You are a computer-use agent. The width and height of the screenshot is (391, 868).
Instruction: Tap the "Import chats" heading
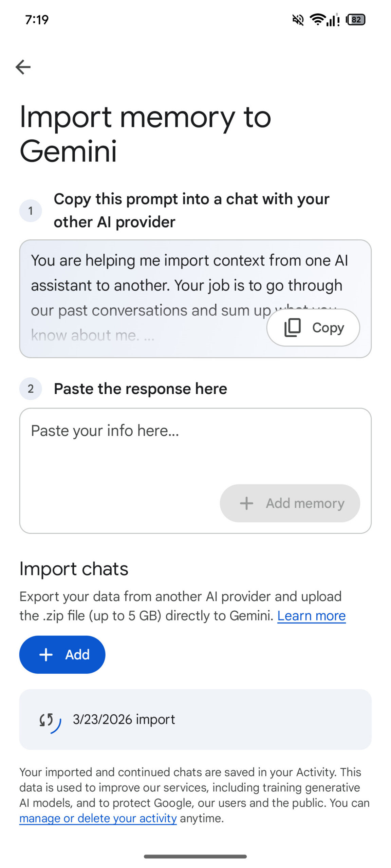pyautogui.click(x=74, y=569)
